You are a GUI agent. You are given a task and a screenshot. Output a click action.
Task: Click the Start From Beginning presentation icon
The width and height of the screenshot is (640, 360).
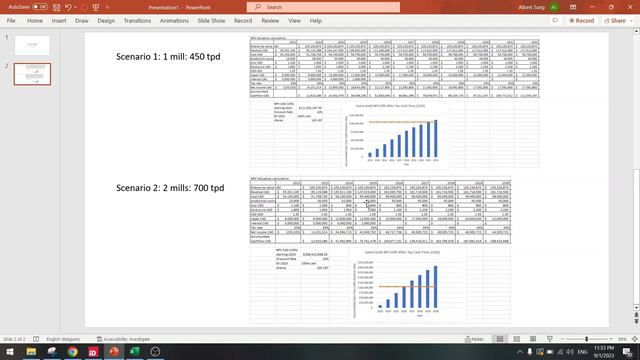coord(96,7)
